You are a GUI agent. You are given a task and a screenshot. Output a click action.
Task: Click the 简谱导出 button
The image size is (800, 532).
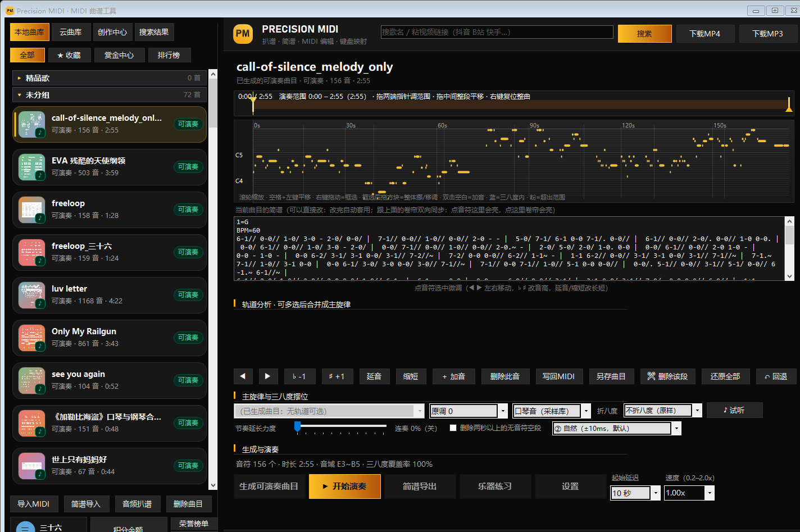click(420, 486)
